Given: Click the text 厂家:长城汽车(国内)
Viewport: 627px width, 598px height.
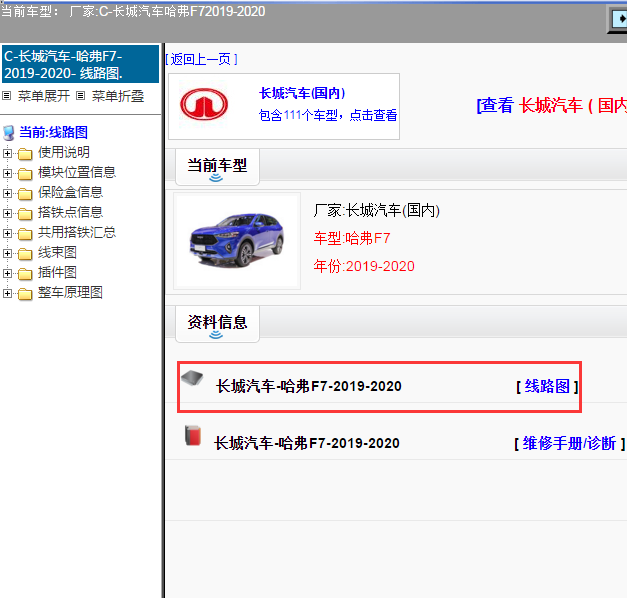Looking at the screenshot, I should (x=377, y=210).
